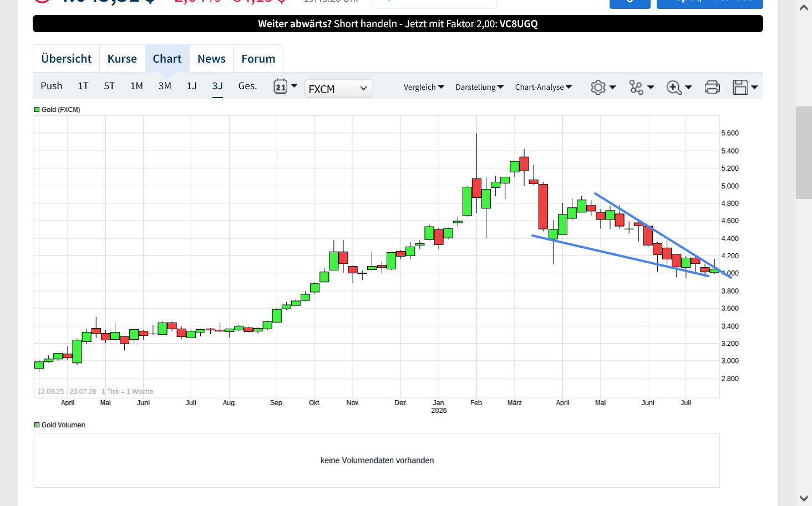Print the gold chart
812x506 pixels.
tap(712, 87)
